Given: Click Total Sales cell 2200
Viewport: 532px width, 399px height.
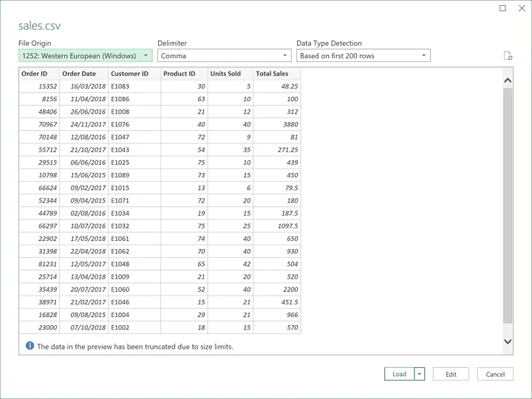Looking at the screenshot, I should click(277, 290).
